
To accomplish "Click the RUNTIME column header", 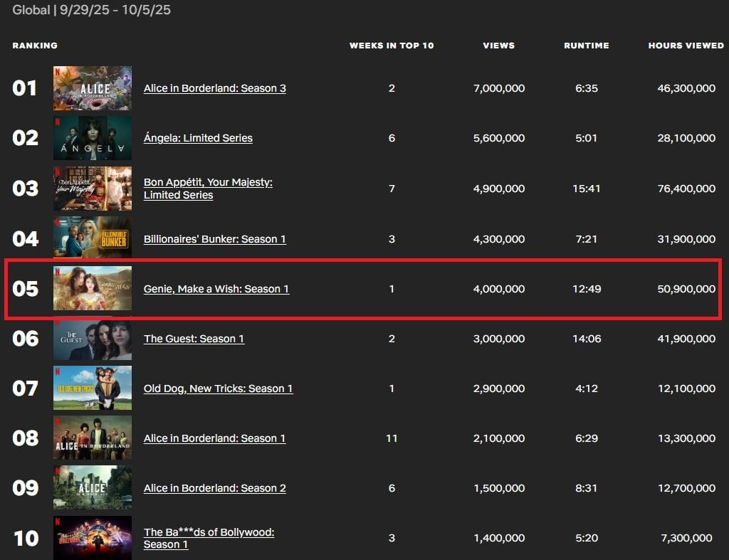I will click(x=587, y=46).
